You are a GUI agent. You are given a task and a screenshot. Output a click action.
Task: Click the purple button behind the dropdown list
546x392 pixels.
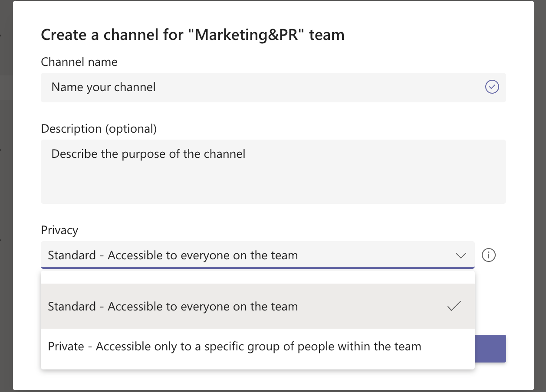(x=491, y=348)
